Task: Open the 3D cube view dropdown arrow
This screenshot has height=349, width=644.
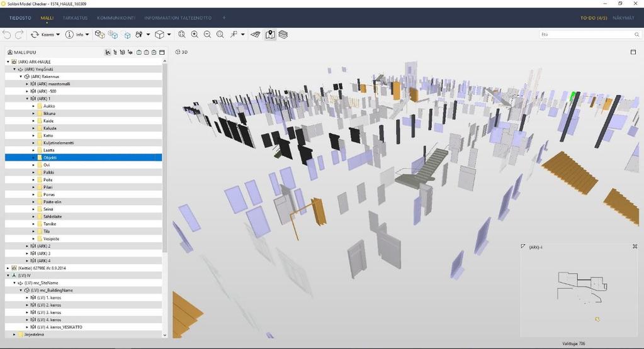Action: tap(169, 35)
